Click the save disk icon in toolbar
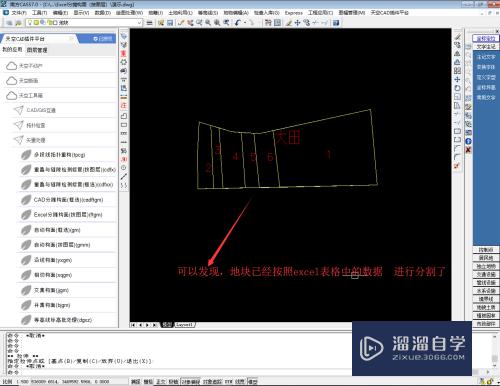 tap(170, 23)
